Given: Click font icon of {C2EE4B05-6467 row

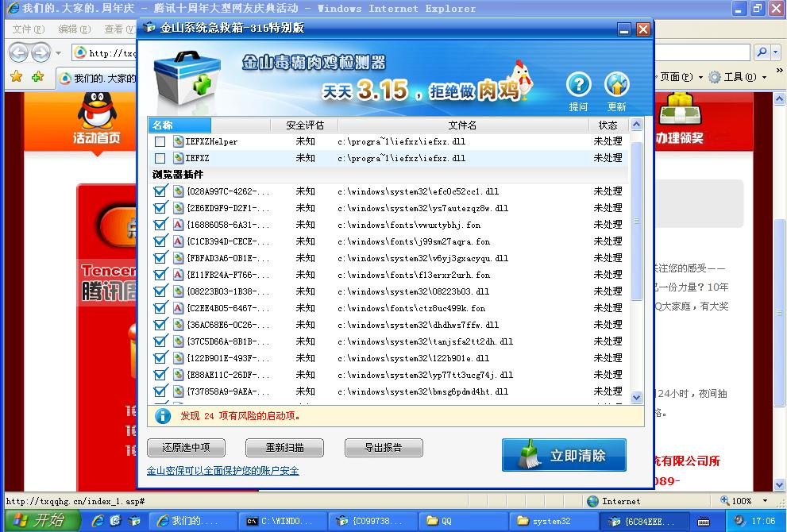Looking at the screenshot, I should pyautogui.click(x=178, y=308).
